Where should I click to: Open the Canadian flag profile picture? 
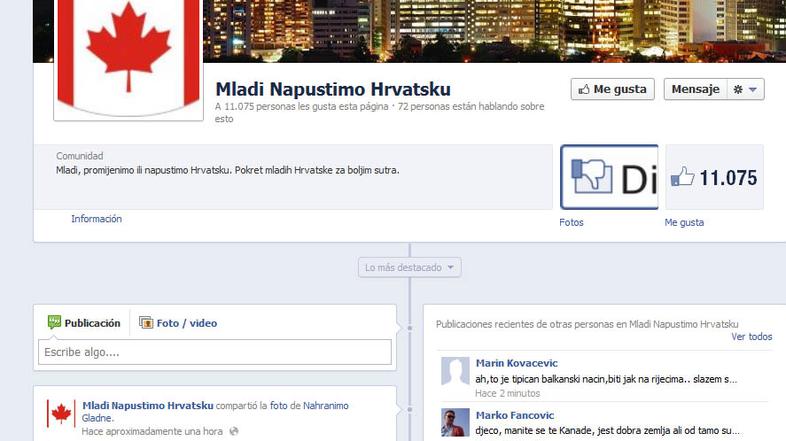click(128, 59)
